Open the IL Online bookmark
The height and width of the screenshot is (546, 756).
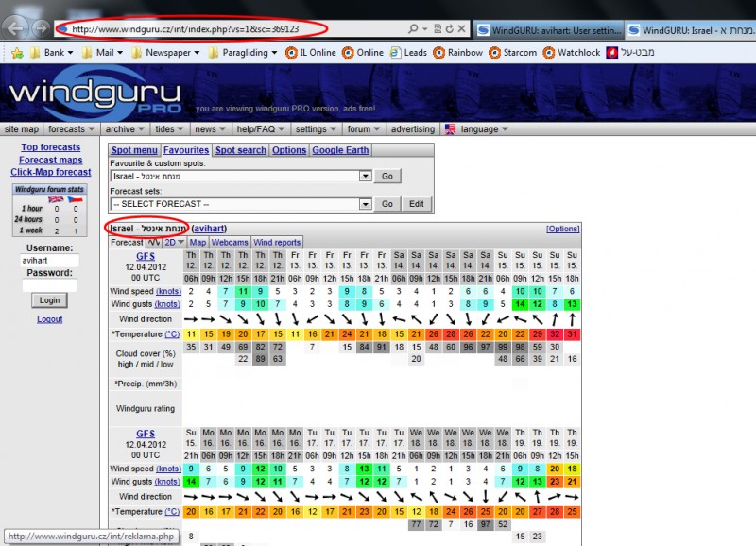(311, 53)
